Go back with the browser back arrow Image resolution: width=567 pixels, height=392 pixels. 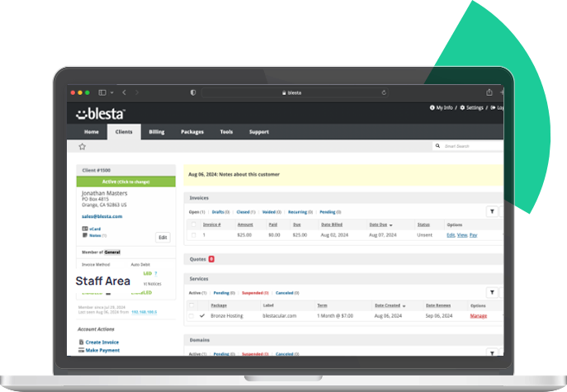pos(124,92)
